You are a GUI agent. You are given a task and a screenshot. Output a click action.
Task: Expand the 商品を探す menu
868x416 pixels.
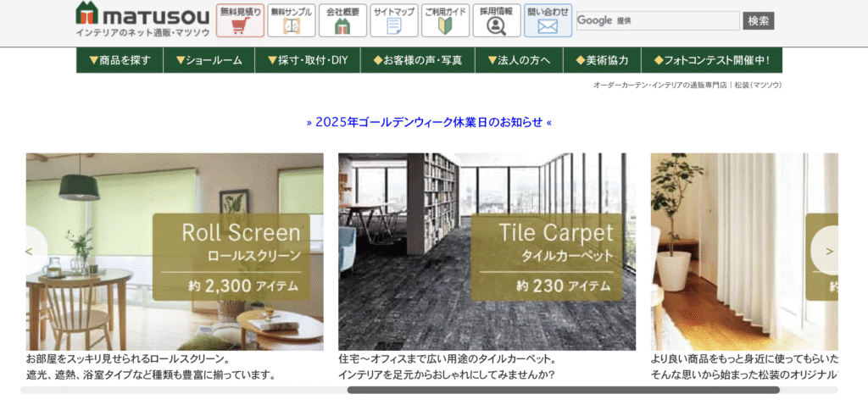click(x=119, y=60)
